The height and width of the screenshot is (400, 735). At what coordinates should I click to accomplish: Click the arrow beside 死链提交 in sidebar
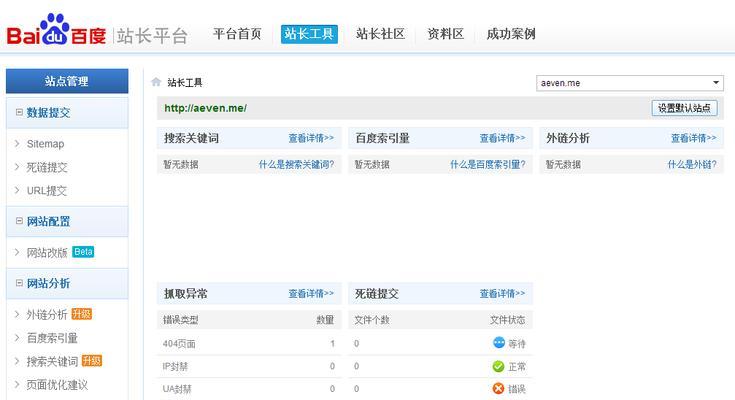pyautogui.click(x=17, y=167)
